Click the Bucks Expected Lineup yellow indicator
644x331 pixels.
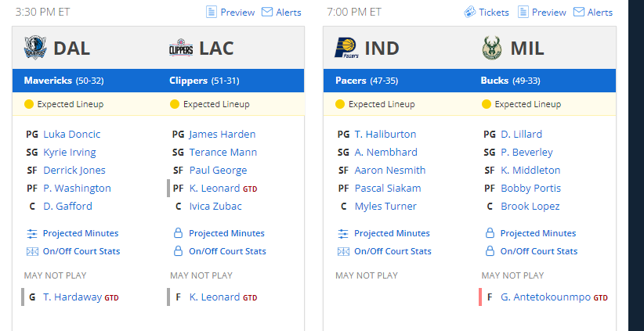[487, 104]
